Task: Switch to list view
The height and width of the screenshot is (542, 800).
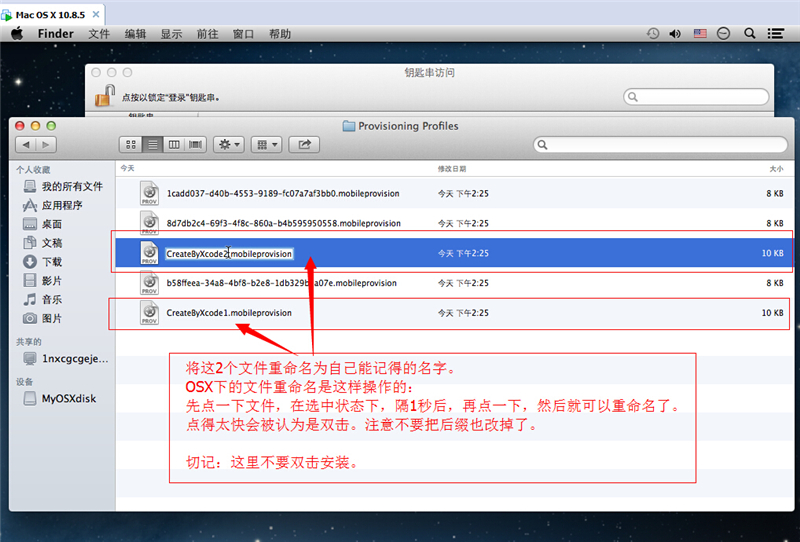Action: pos(153,145)
